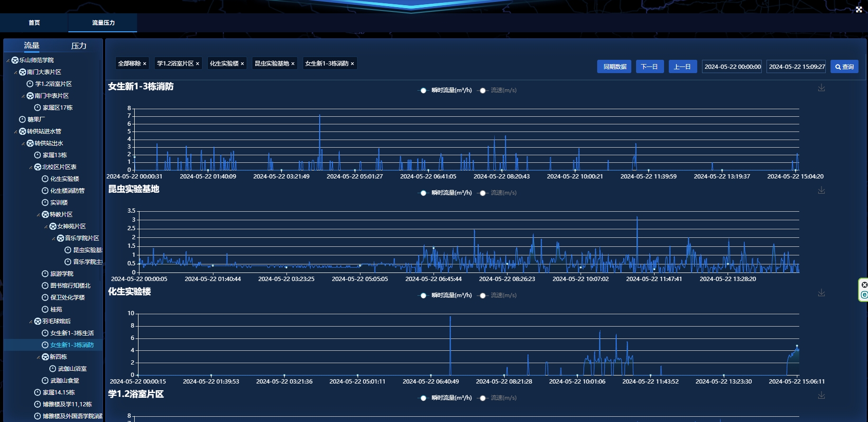Click the meter icon beside 武珈山食堂

45,381
